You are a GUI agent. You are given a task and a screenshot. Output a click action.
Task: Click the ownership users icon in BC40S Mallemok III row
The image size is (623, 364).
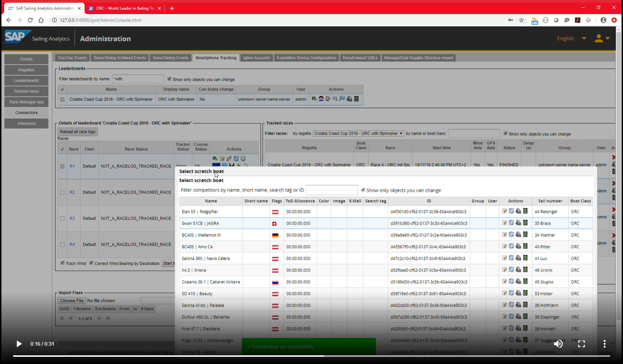tap(518, 234)
